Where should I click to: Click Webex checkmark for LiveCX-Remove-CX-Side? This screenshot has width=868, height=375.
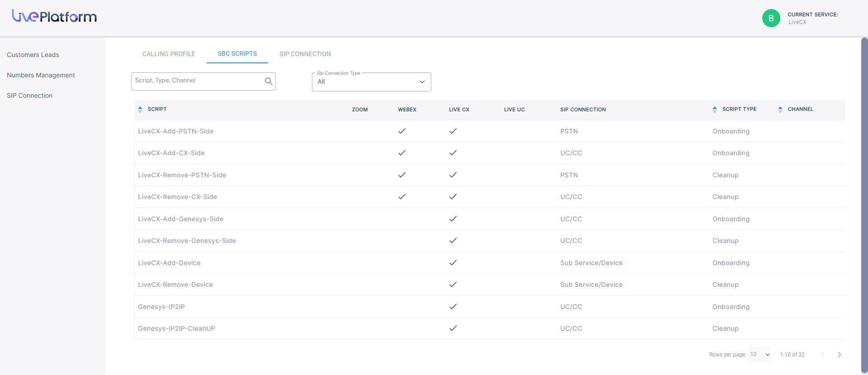coord(402,197)
